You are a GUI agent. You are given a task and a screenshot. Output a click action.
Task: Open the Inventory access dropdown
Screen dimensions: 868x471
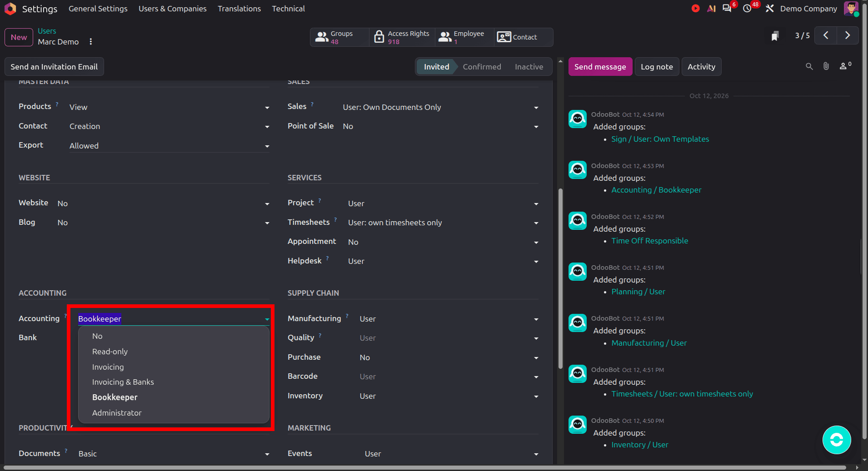[449, 396]
